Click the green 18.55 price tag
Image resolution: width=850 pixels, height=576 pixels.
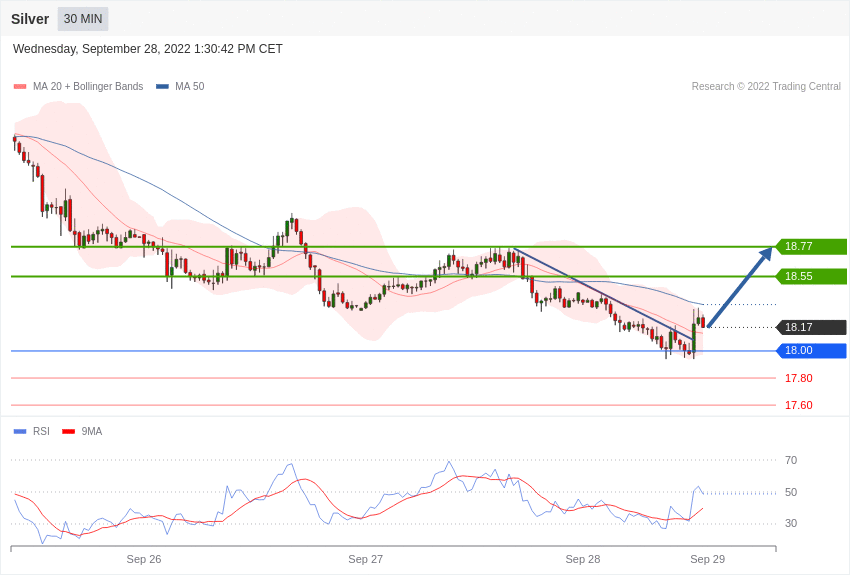811,276
